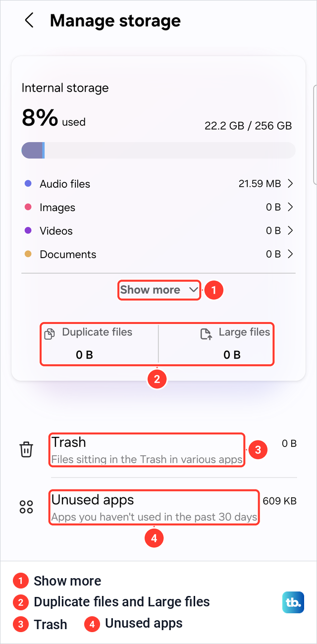Open the Documents category
This screenshot has height=644, width=317.
[158, 254]
